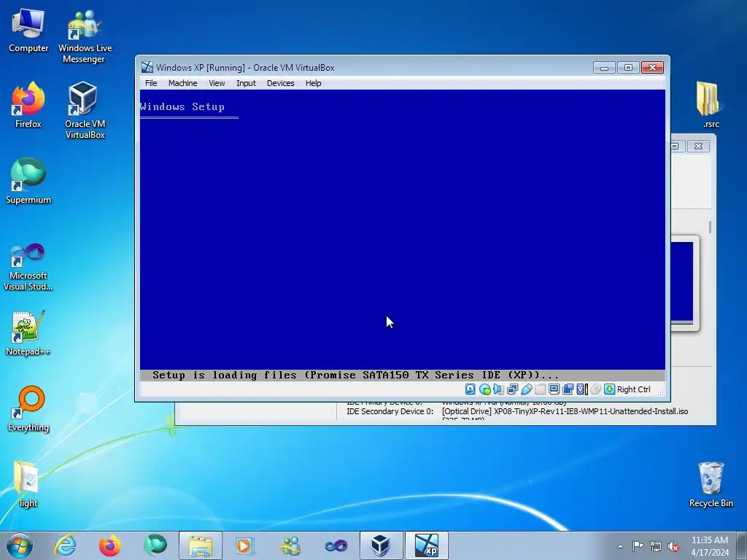Viewport: 747px width, 560px height.
Task: Click the Show desktop strip at the taskbar end
Action: [x=743, y=545]
